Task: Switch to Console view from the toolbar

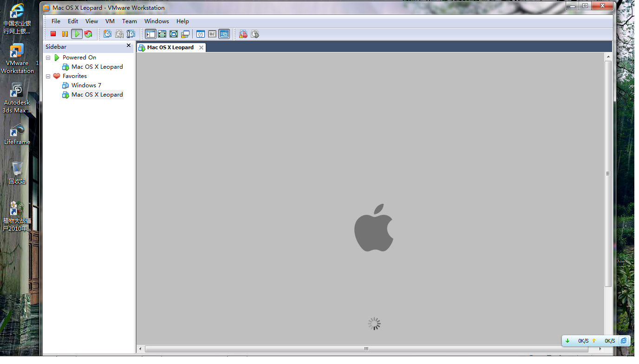Action: tap(224, 34)
